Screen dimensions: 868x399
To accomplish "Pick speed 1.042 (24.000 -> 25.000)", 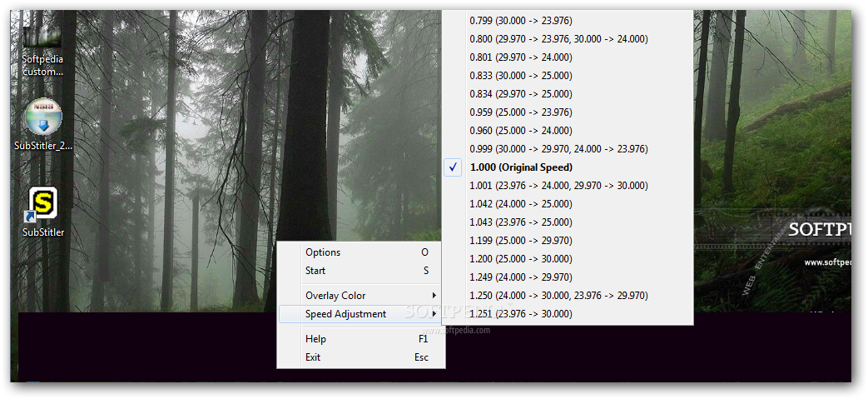I will point(568,203).
